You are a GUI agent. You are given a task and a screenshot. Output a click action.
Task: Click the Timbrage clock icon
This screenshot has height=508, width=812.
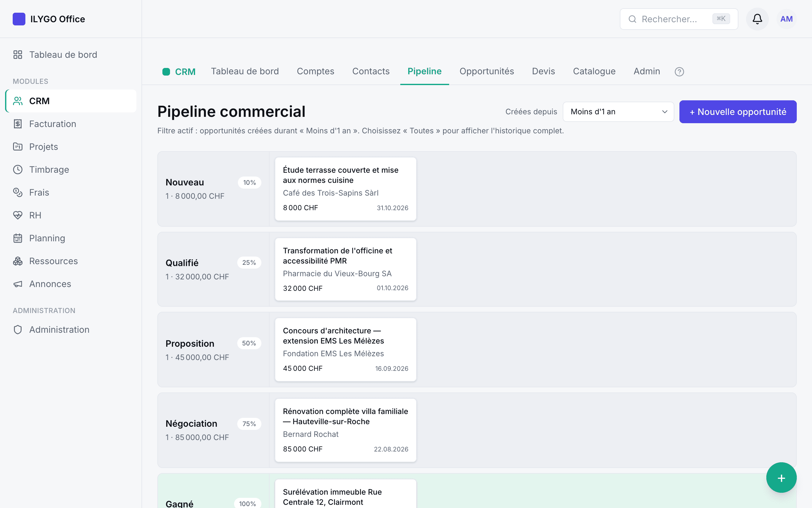(x=18, y=169)
